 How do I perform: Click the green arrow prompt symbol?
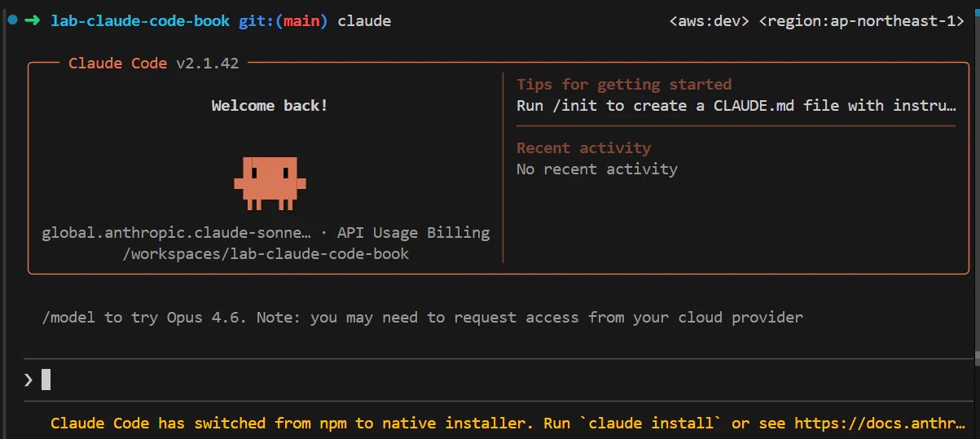click(32, 20)
